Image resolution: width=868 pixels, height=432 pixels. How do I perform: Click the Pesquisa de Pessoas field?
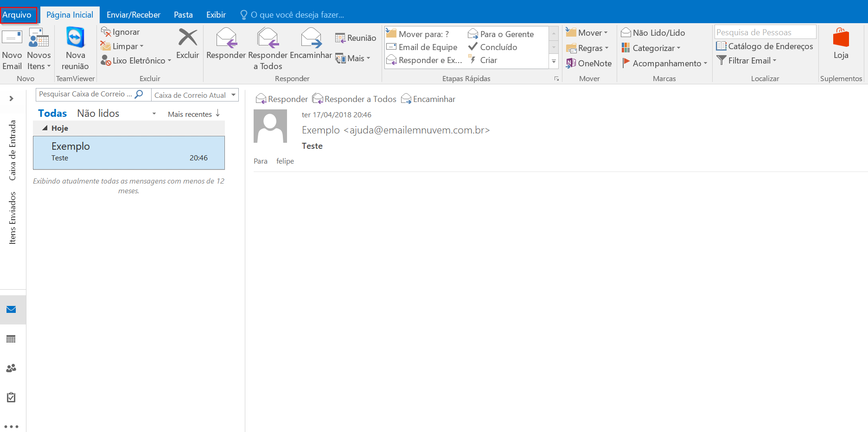point(765,32)
